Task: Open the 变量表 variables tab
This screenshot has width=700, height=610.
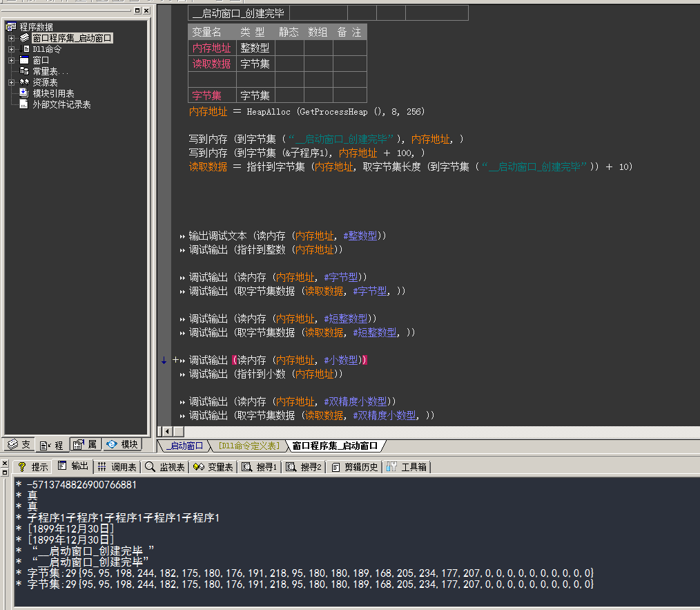Action: (x=213, y=467)
